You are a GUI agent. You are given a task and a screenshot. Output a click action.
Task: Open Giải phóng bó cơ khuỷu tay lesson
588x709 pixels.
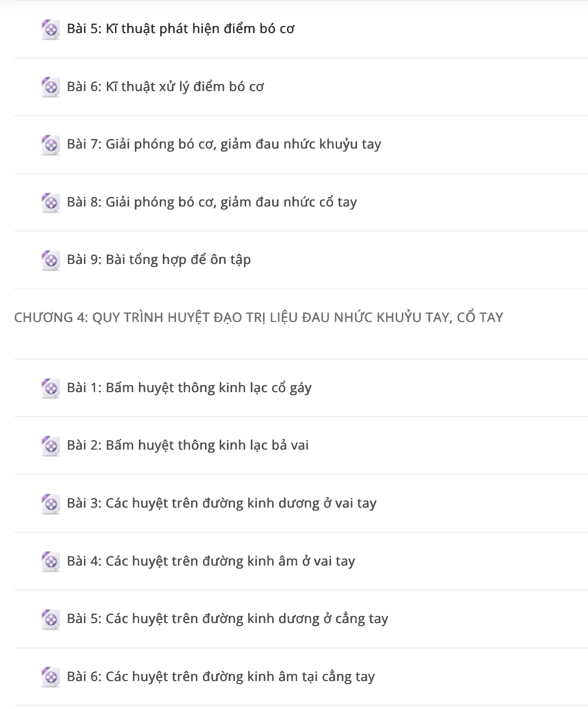(224, 144)
